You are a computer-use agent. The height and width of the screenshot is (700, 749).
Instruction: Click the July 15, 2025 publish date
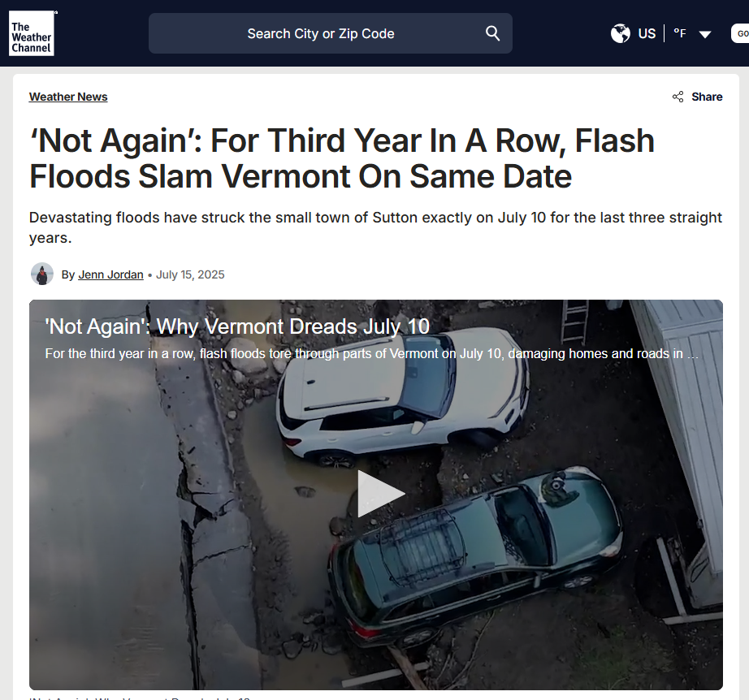tap(190, 274)
